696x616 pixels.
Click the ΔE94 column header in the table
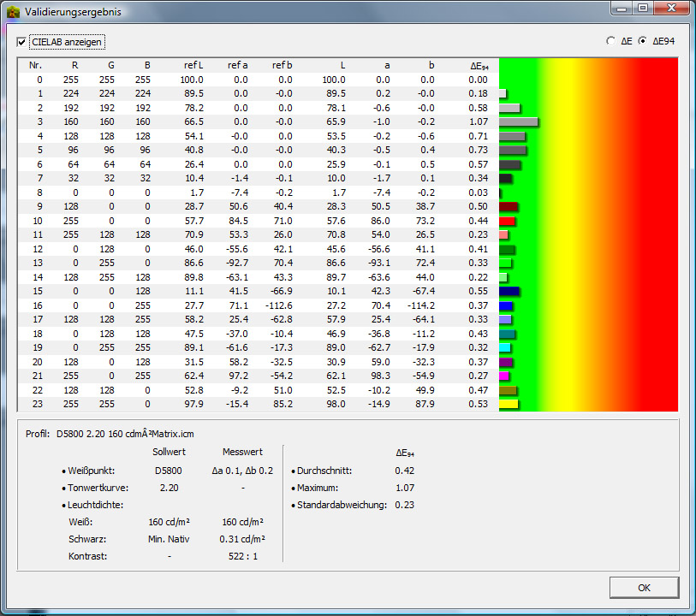(479, 65)
